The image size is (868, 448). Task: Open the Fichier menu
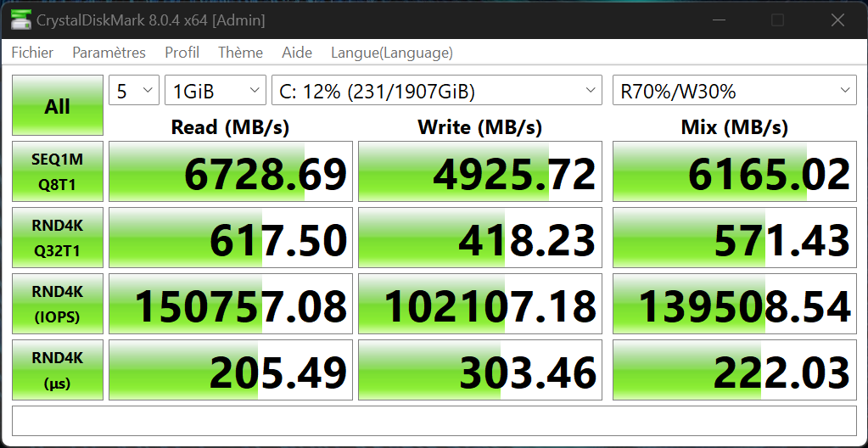pos(32,53)
